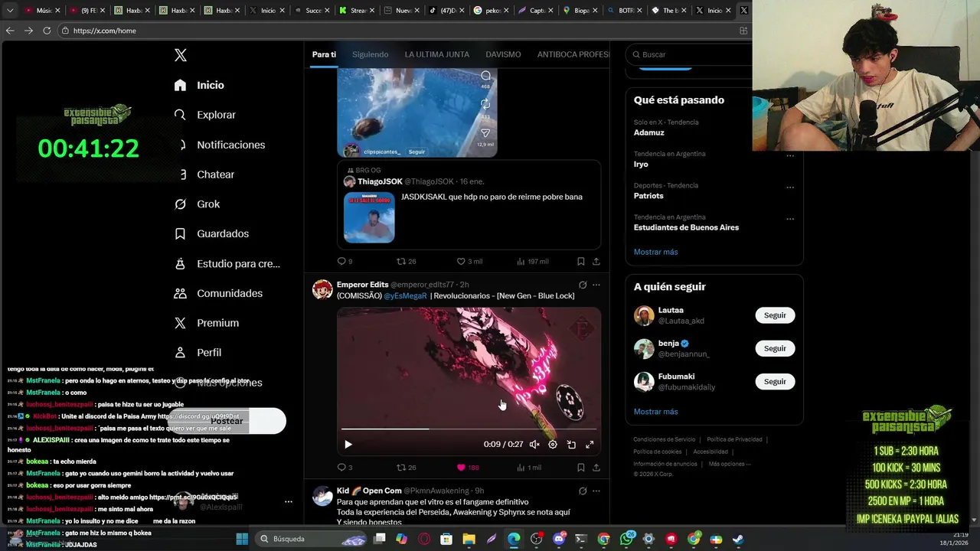Switch to the DAVISMO tab
Viewport: 980px width, 551px height.
click(x=503, y=54)
